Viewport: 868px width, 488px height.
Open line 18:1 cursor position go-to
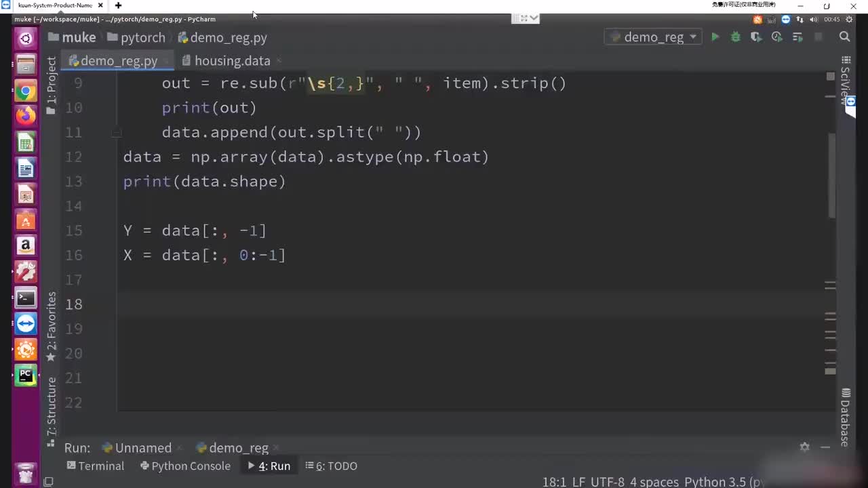coord(554,482)
